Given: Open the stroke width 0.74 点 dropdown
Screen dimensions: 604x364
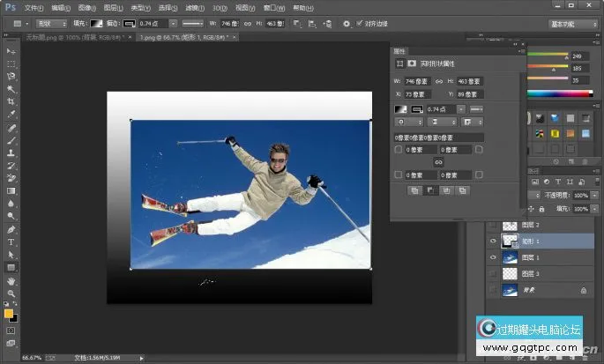Looking at the screenshot, I should point(172,24).
